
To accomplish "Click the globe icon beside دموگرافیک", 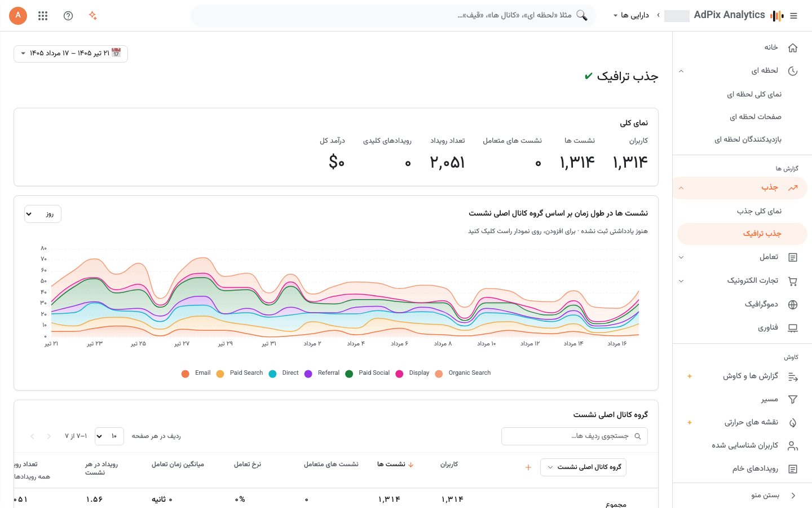I will [x=793, y=304].
